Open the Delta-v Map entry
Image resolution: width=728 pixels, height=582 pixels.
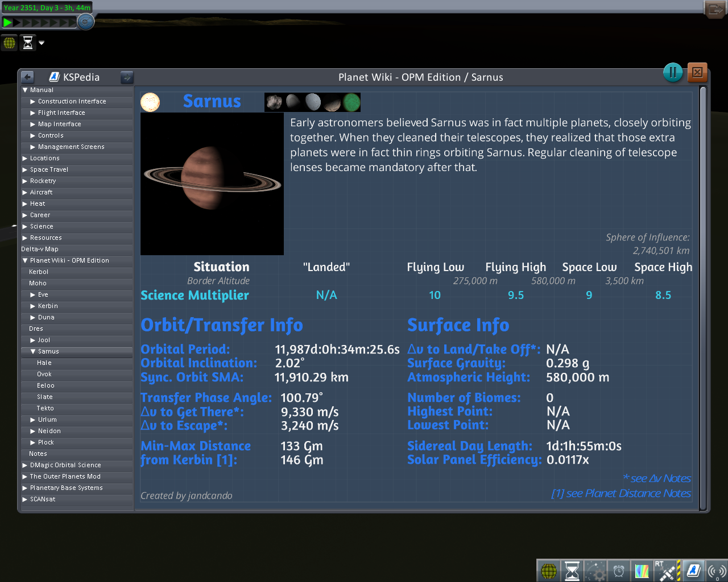pyautogui.click(x=40, y=249)
